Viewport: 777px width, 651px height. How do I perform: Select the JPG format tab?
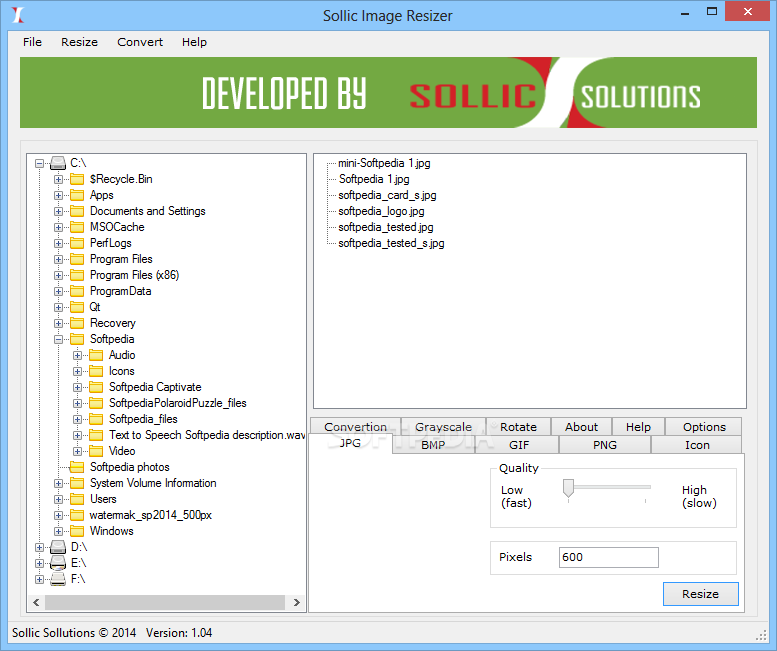pos(350,443)
